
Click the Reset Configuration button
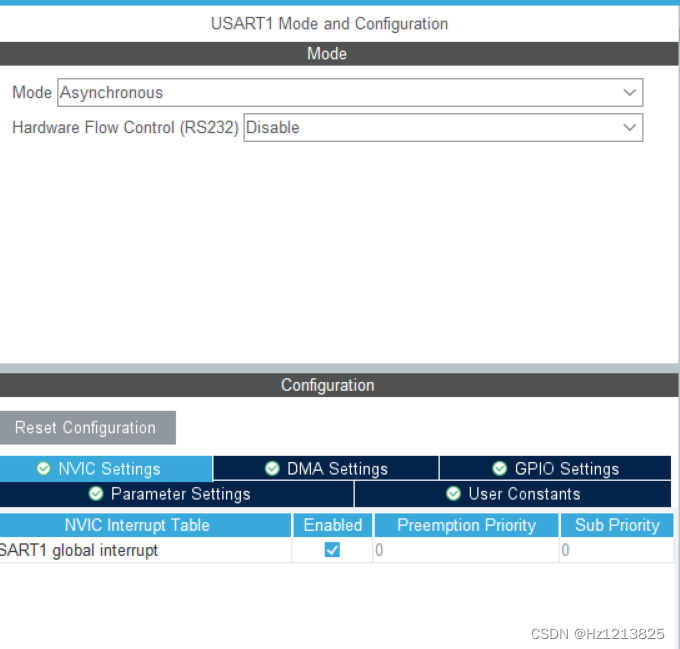pyautogui.click(x=88, y=427)
